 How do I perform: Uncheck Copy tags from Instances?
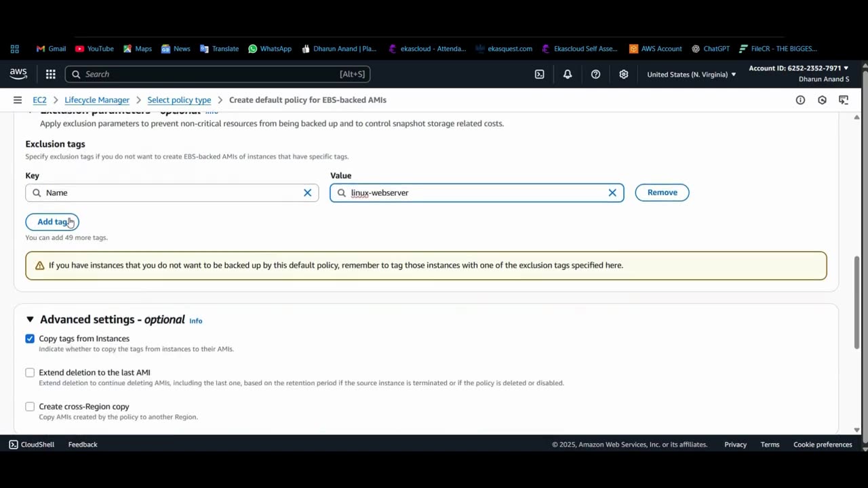pos(30,338)
